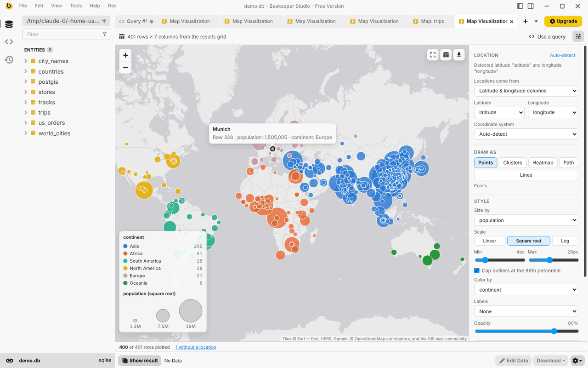Image resolution: width=588 pixels, height=368 pixels.
Task: Toggle the secondary sidebar from the title bar
Action: [x=531, y=6]
